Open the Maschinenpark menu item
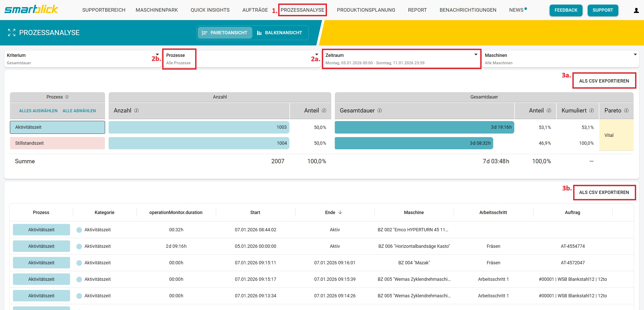The image size is (644, 310). point(157,10)
